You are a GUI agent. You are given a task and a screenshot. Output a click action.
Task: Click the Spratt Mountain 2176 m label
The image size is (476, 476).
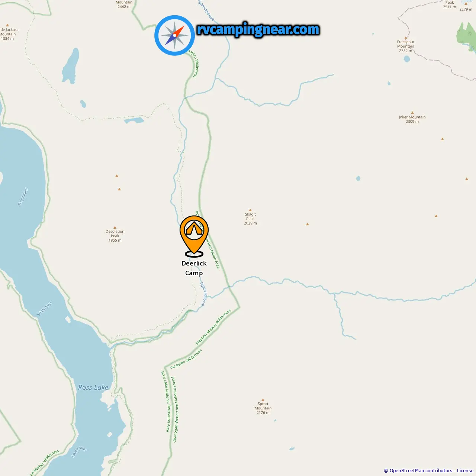(x=263, y=408)
